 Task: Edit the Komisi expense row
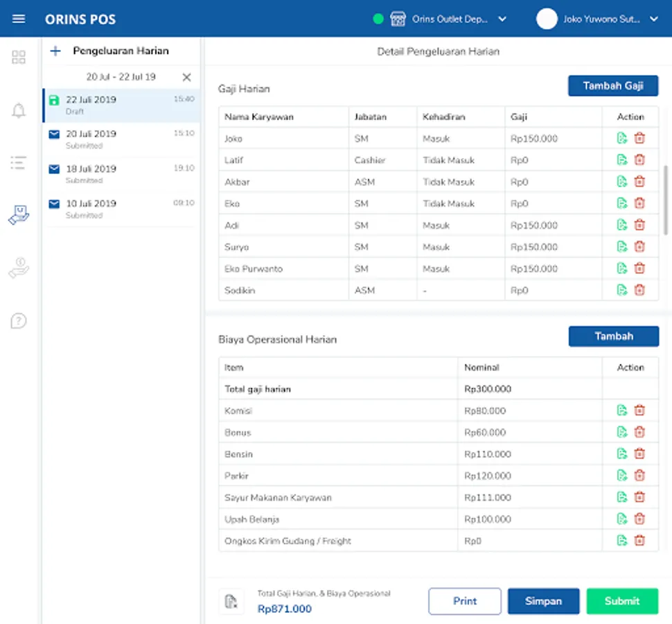[x=622, y=410]
